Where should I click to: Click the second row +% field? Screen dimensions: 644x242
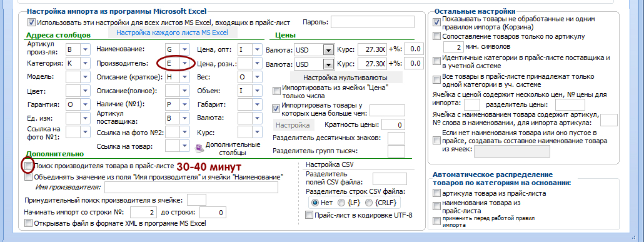tap(413, 63)
